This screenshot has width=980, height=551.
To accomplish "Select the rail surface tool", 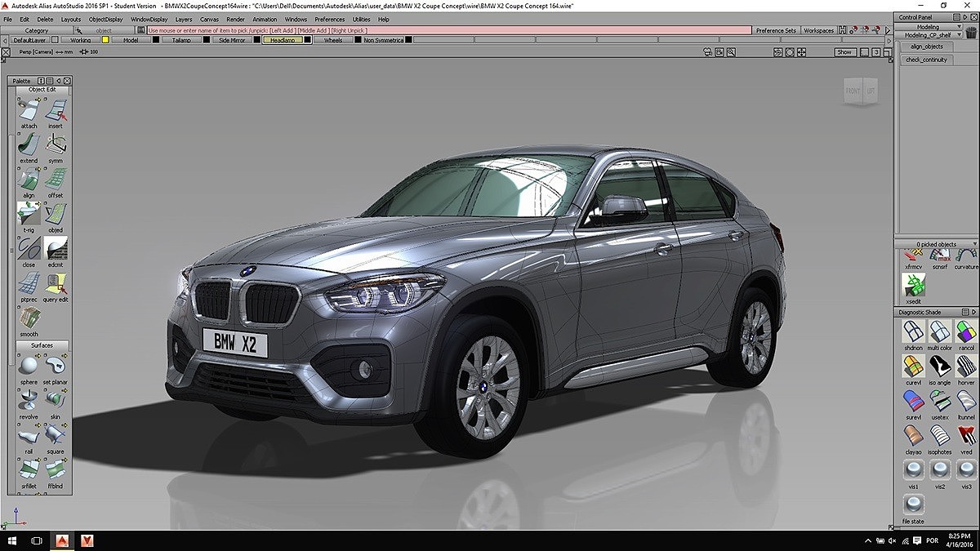I will point(29,433).
